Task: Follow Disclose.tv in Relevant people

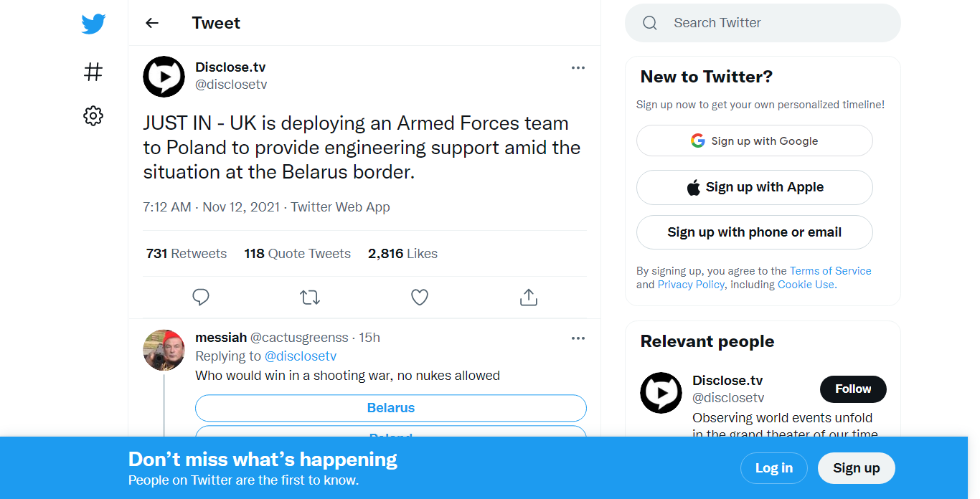Action: [x=853, y=389]
